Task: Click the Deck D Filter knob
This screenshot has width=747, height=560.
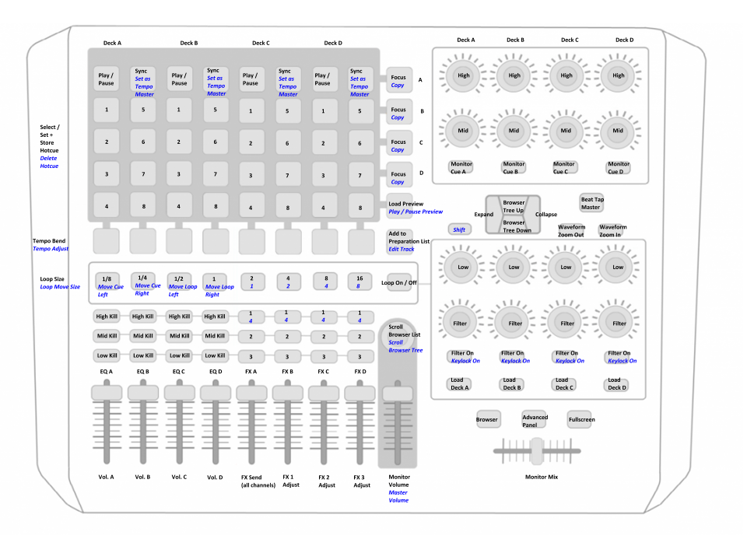Action: point(619,324)
